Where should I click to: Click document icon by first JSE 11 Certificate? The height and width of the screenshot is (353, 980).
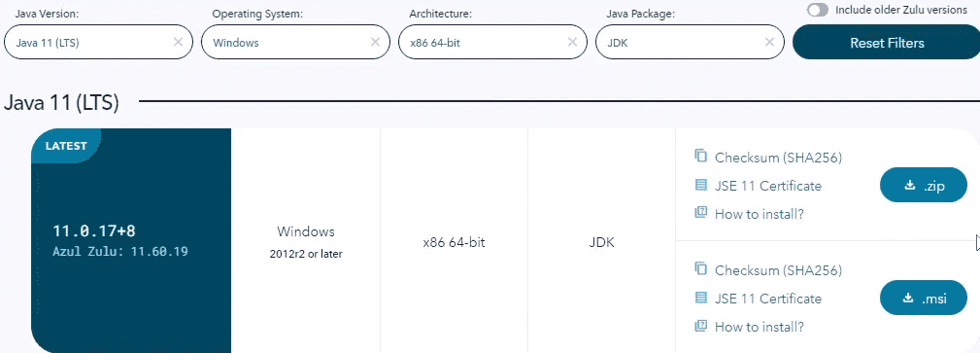tap(700, 185)
